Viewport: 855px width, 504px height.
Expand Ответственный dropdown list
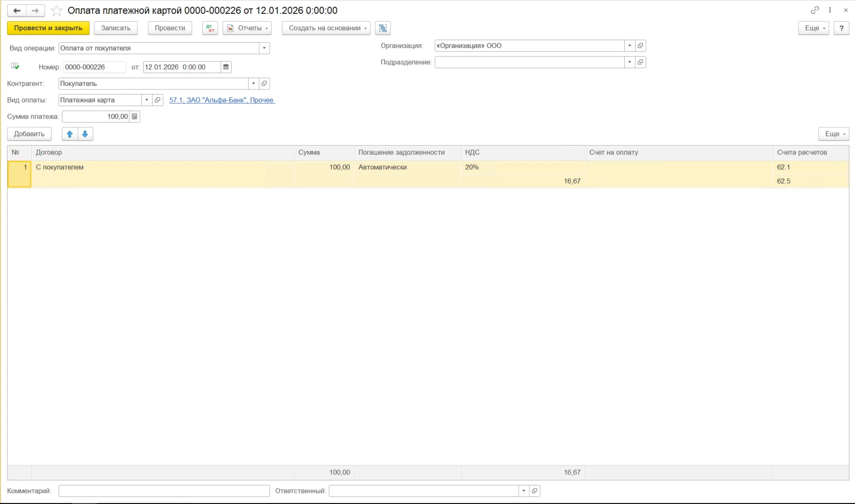[524, 491]
